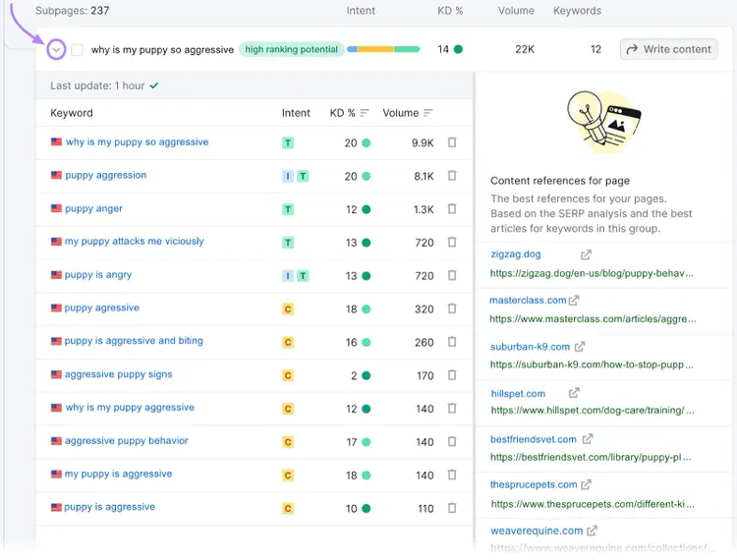Click the zigzag.dog domain link
Viewport: 737px width, 560px height.
[516, 254]
